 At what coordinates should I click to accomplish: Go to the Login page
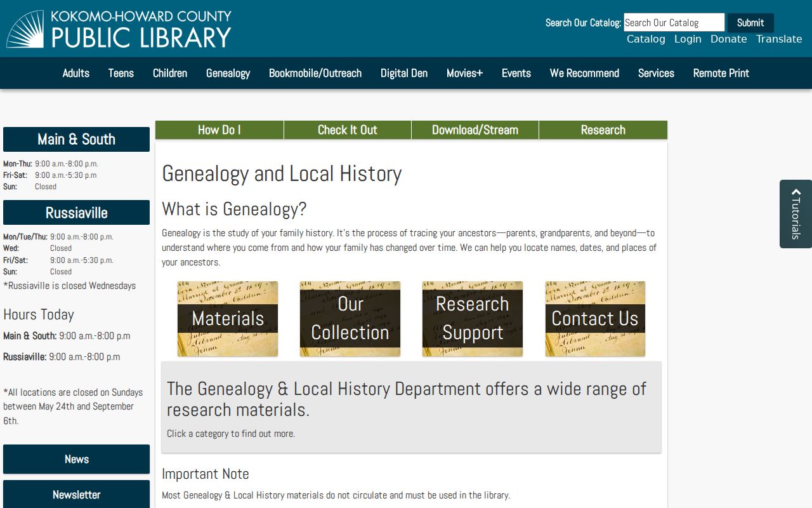688,39
